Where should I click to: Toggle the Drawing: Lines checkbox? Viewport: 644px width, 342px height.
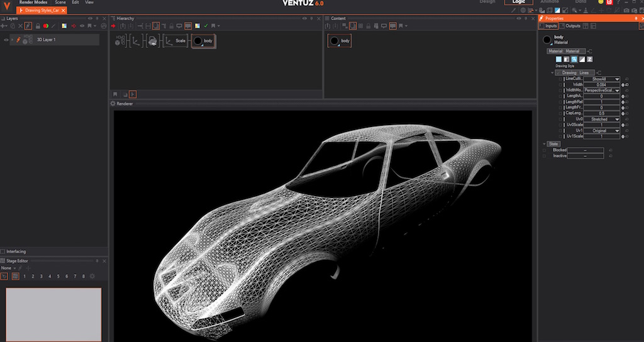click(x=558, y=72)
